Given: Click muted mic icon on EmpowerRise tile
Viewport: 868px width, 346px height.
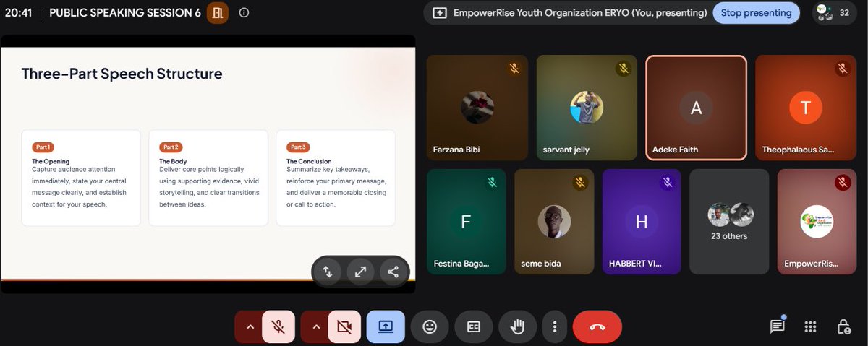Looking at the screenshot, I should point(843,183).
